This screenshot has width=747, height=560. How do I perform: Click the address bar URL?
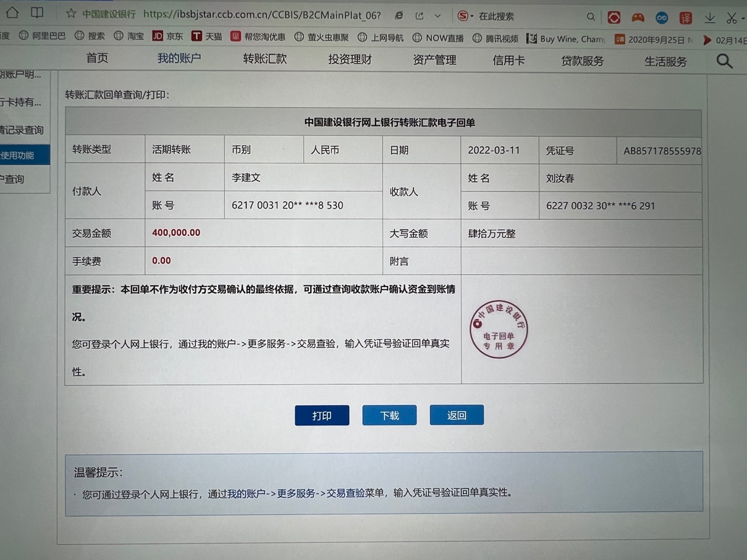[262, 15]
